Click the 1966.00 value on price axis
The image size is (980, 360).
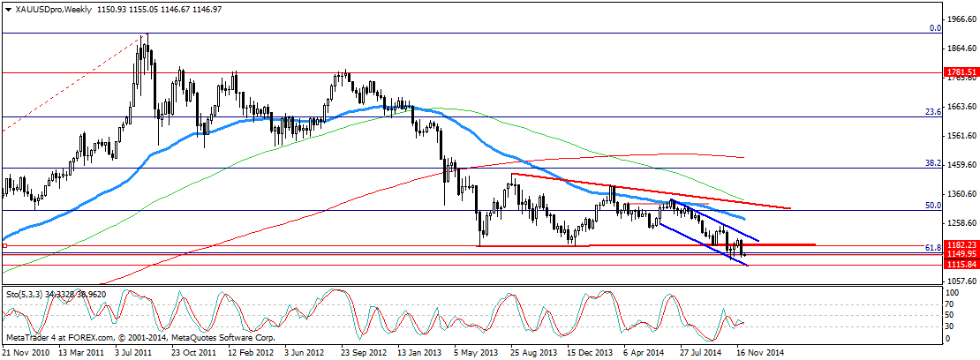click(960, 19)
